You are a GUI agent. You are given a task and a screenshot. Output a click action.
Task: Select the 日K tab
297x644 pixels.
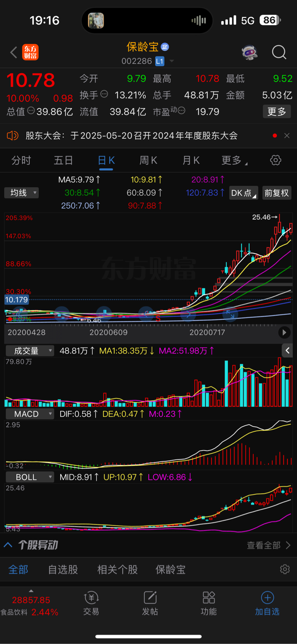106,160
